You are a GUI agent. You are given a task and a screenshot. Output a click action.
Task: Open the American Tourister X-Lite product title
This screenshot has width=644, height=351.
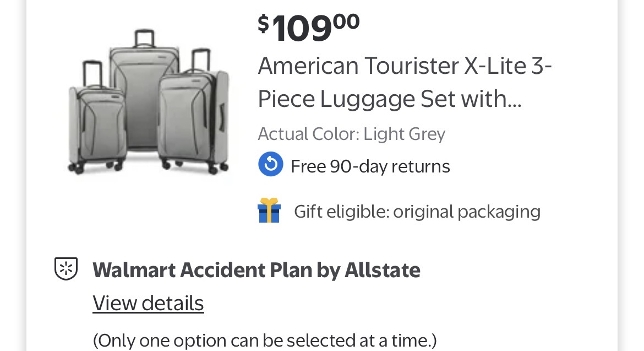[405, 83]
